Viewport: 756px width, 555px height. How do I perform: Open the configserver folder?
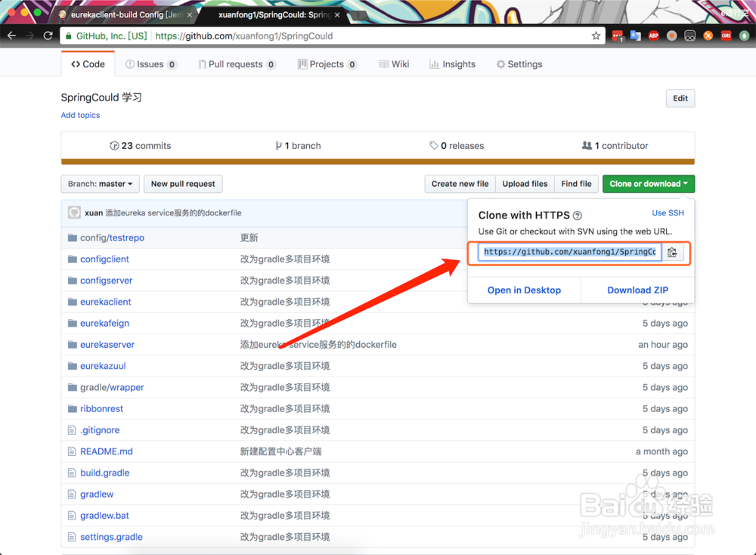point(106,281)
